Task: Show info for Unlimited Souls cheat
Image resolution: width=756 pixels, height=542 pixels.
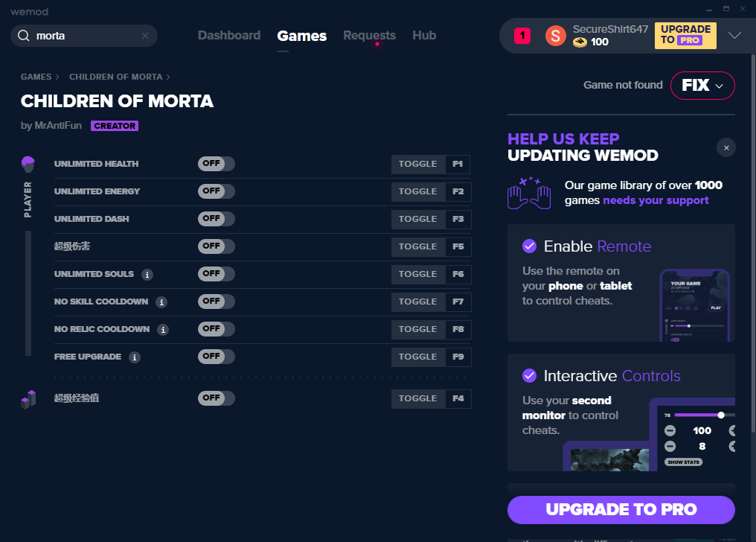Action: click(x=147, y=275)
